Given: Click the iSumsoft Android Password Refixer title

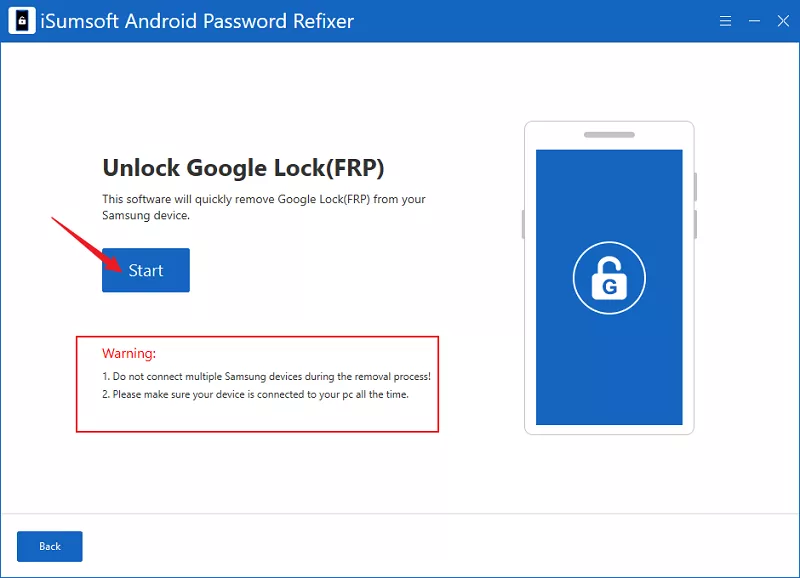Looking at the screenshot, I should (197, 21).
